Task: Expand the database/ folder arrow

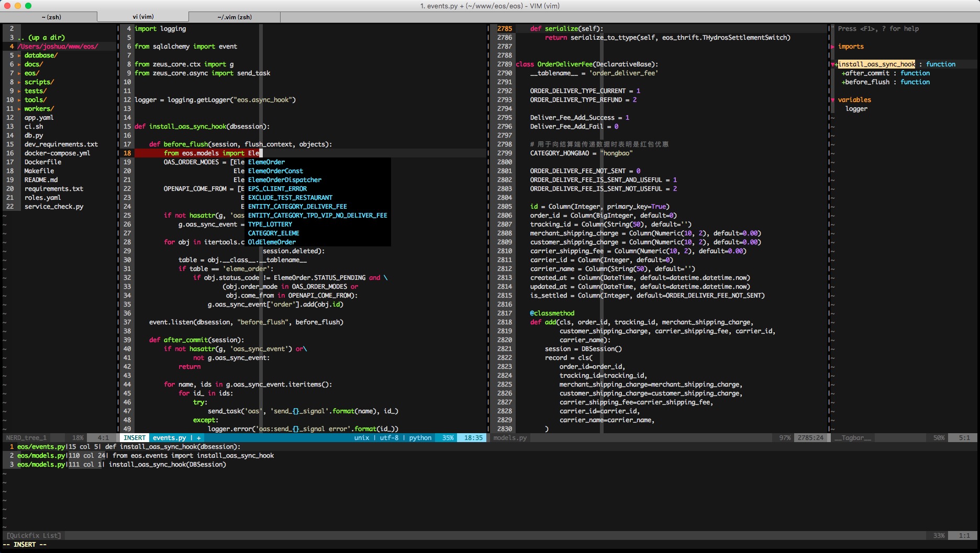Action: point(19,55)
